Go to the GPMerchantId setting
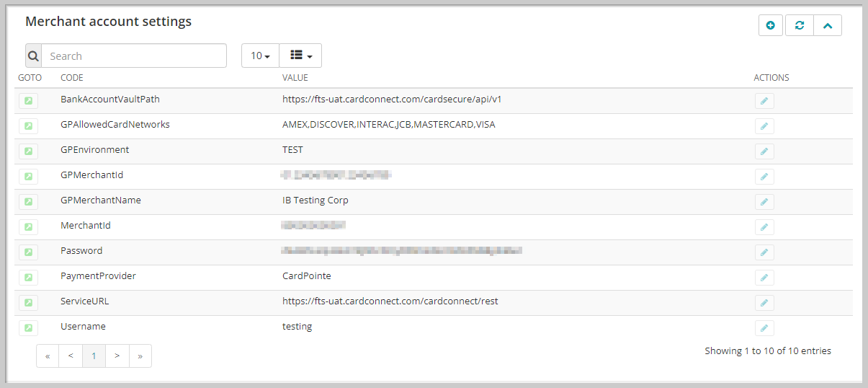The width and height of the screenshot is (868, 388). tap(28, 177)
